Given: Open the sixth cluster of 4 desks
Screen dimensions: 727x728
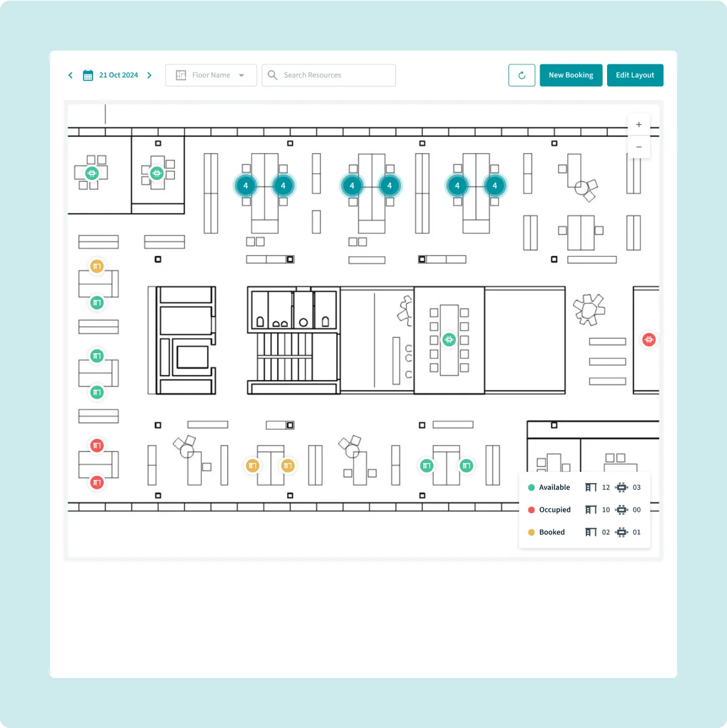Looking at the screenshot, I should [495, 186].
